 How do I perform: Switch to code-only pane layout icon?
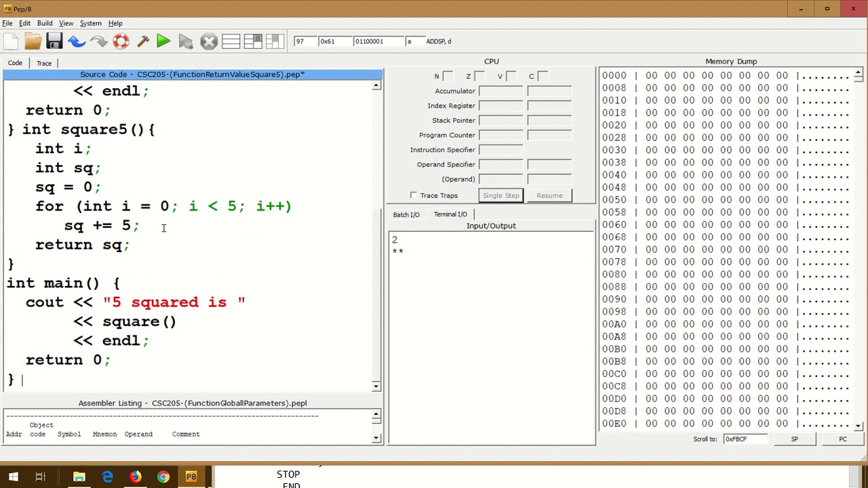(x=231, y=41)
